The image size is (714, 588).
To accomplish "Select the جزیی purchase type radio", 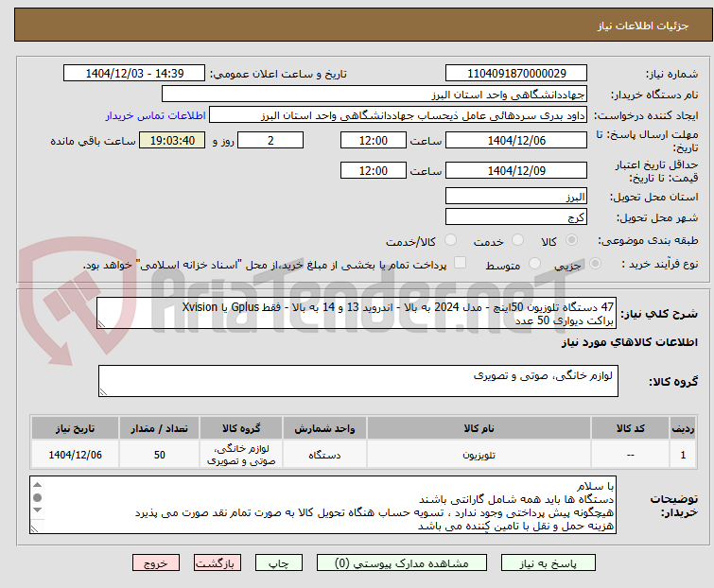I will (595, 264).
